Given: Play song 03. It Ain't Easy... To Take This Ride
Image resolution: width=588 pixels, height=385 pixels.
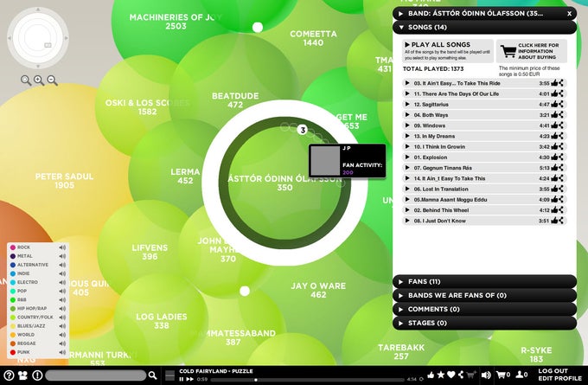Looking at the screenshot, I should click(x=407, y=83).
